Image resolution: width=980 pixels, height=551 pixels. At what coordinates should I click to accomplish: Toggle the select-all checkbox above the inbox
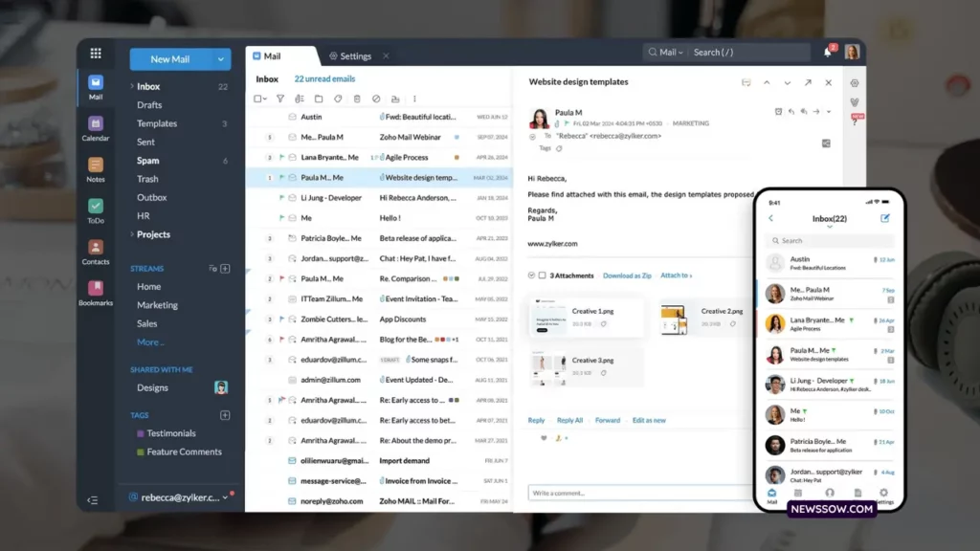[258, 99]
